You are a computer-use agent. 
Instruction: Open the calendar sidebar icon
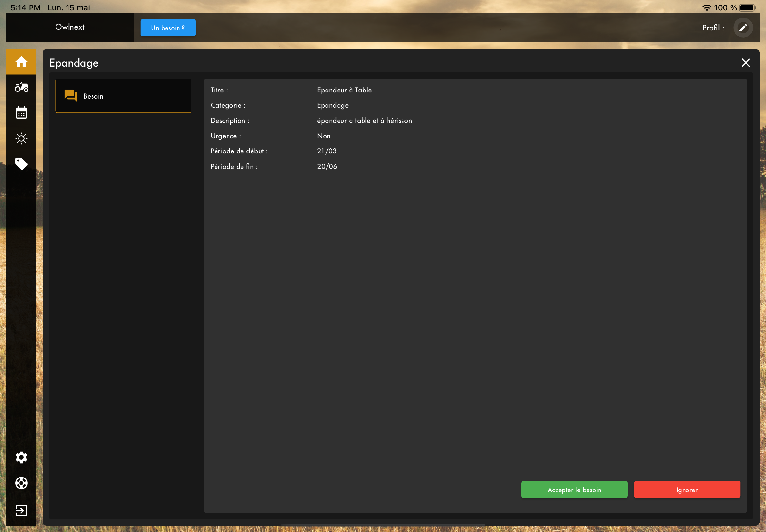21,113
